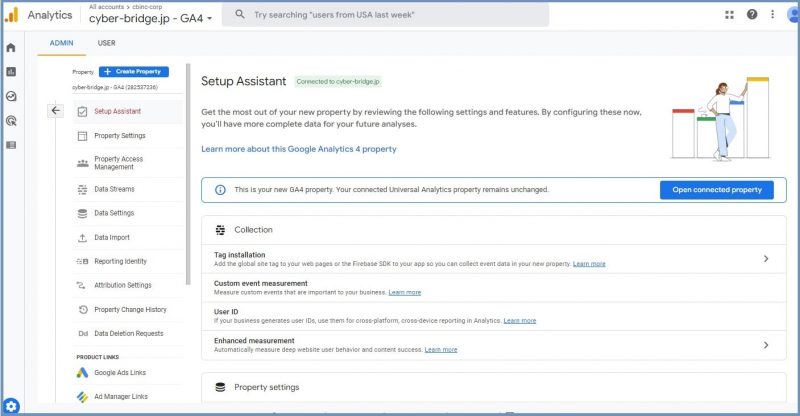Viewport: 800px width, 416px height.
Task: Click Learn more link for Tag installation
Action: [589, 264]
